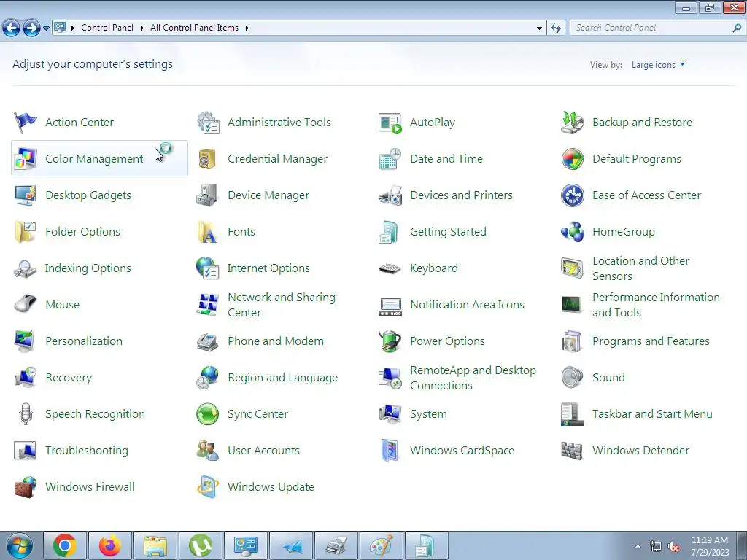Viewport: 747px width, 560px height.
Task: Click the Windows Firewall brick wall icon
Action: click(x=26, y=486)
